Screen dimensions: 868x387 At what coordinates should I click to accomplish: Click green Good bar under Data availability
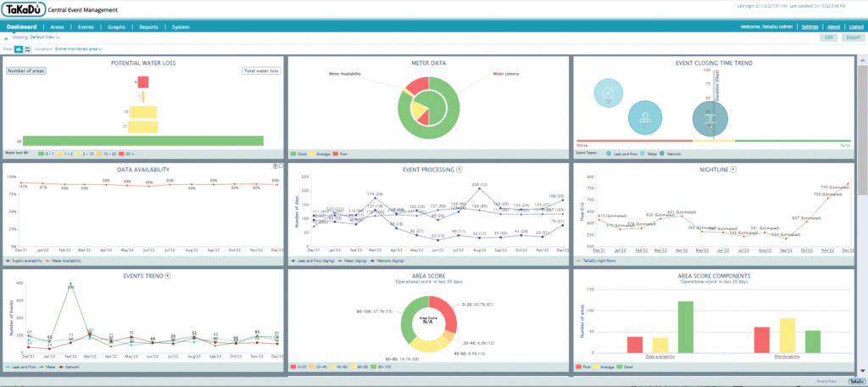point(685,328)
